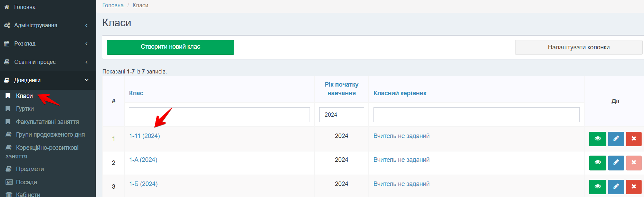The height and width of the screenshot is (197, 644).
Task: Click the blue pencil edit icon for class 1-А
Action: 616,163
